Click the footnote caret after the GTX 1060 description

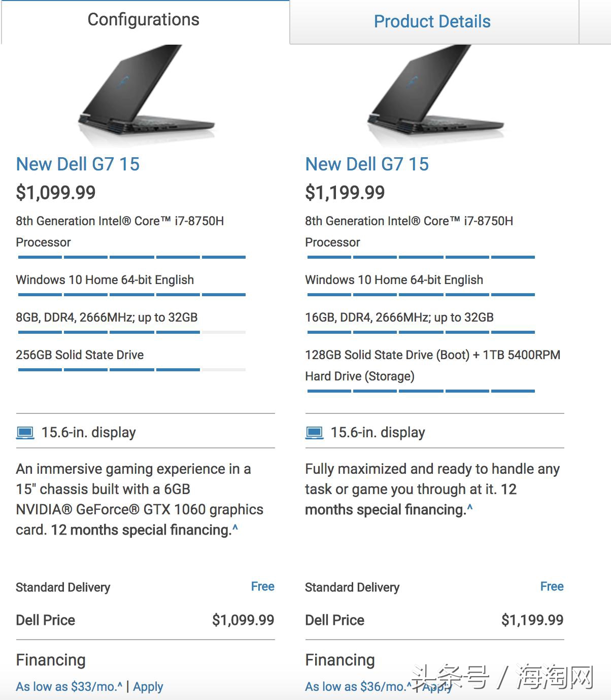pos(235,529)
